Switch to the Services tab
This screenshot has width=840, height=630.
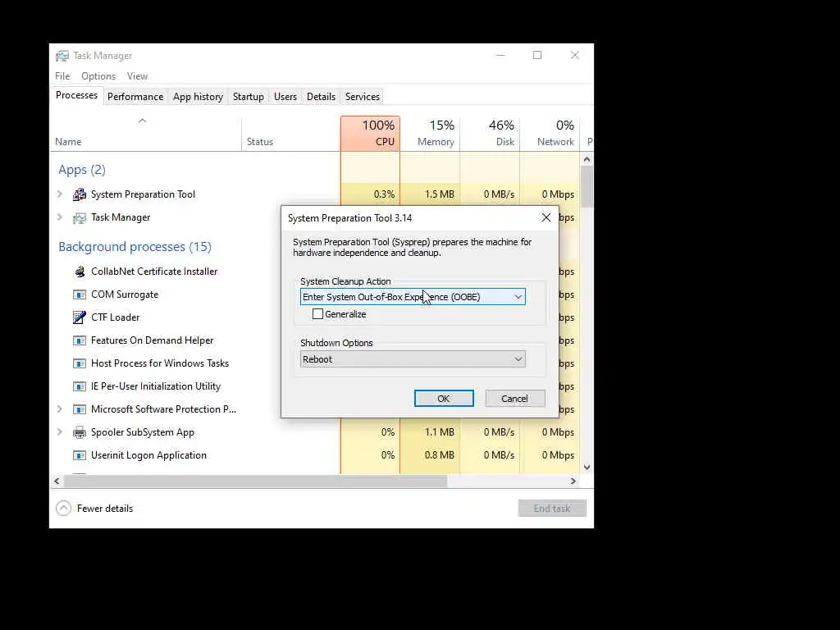[362, 97]
